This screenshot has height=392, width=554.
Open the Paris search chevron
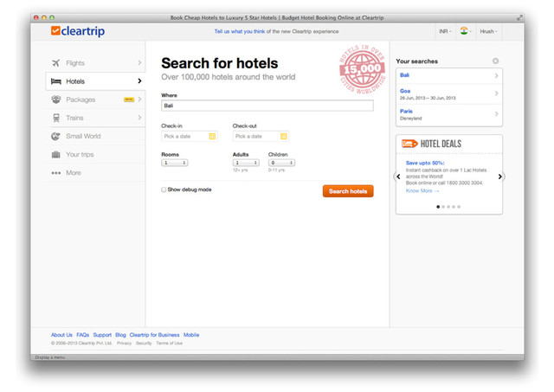(x=496, y=114)
